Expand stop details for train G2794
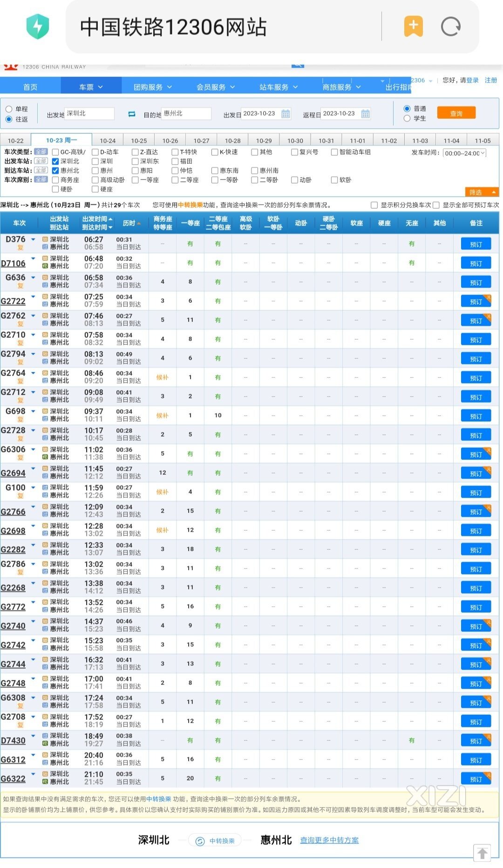The height and width of the screenshot is (868, 503). [x=33, y=354]
